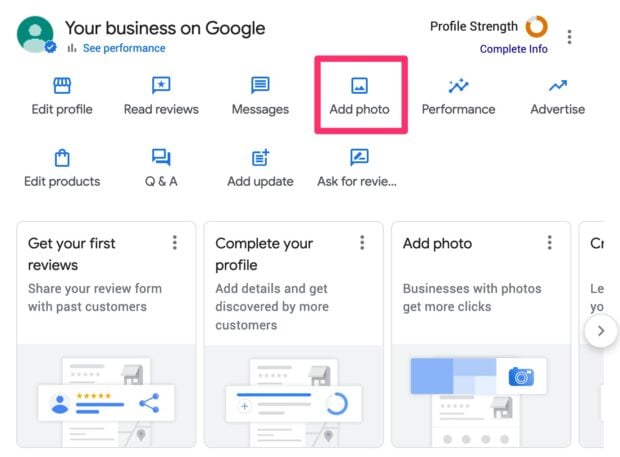The width and height of the screenshot is (620, 457).
Task: Open the Add photo card illustration
Action: pyautogui.click(x=480, y=397)
